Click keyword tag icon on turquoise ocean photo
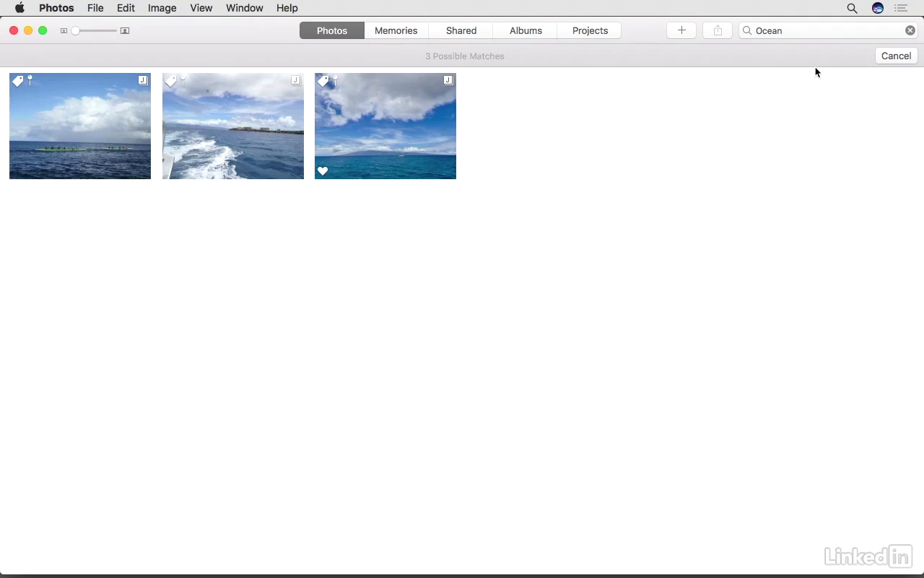The height and width of the screenshot is (578, 924). [323, 82]
